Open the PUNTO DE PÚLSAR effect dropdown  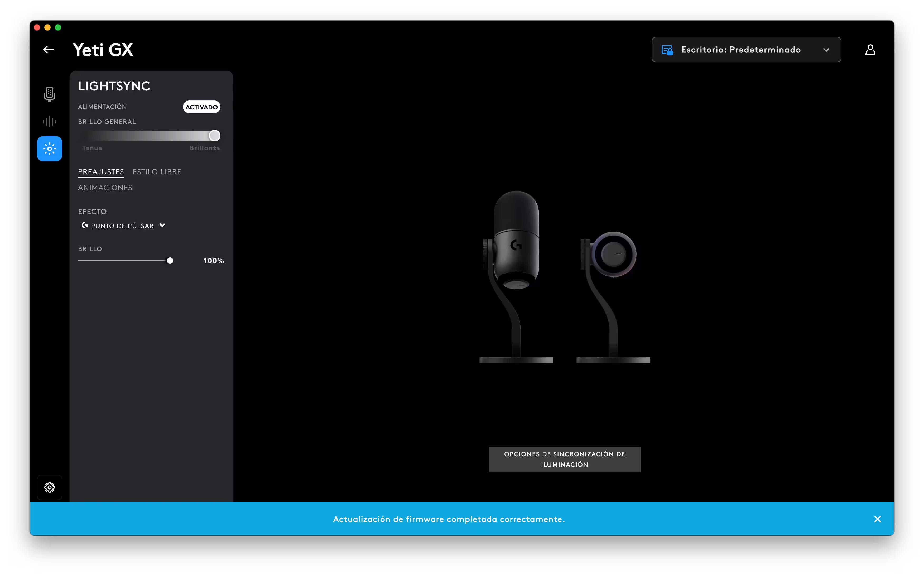(x=123, y=226)
